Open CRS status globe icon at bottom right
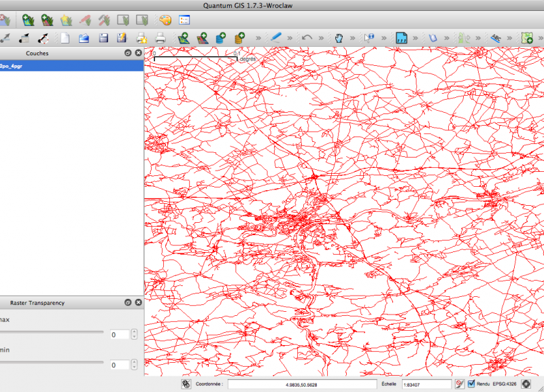Screen dimensions: 544x392 pos(526,384)
